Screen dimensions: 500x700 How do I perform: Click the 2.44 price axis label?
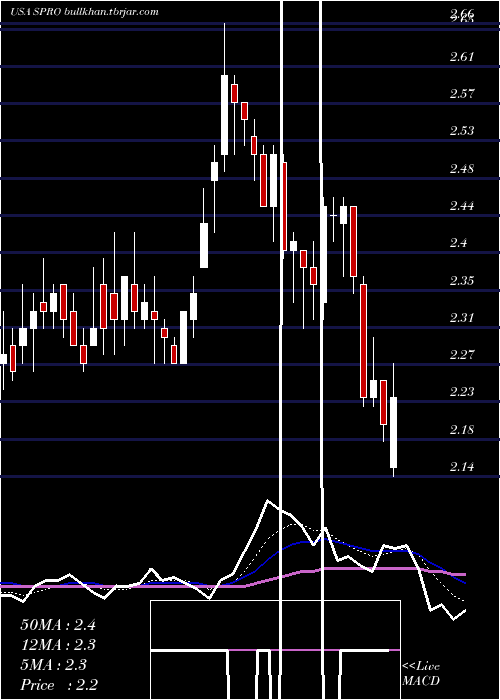coord(462,206)
